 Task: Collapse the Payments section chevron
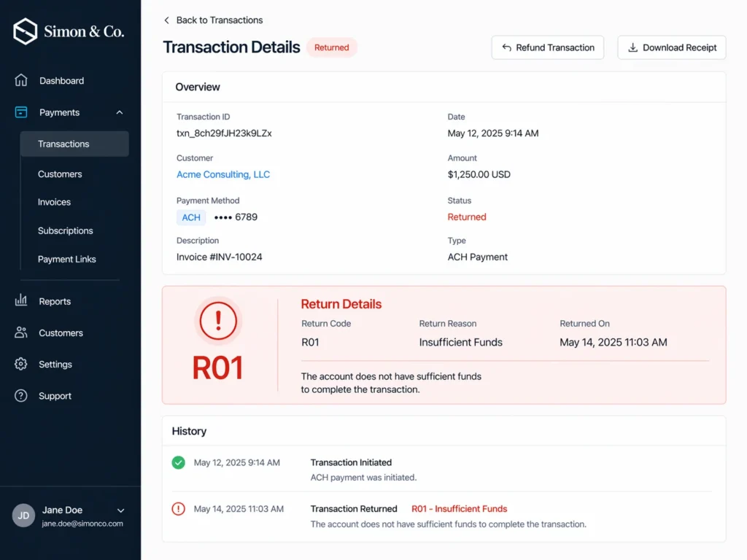[x=120, y=112]
